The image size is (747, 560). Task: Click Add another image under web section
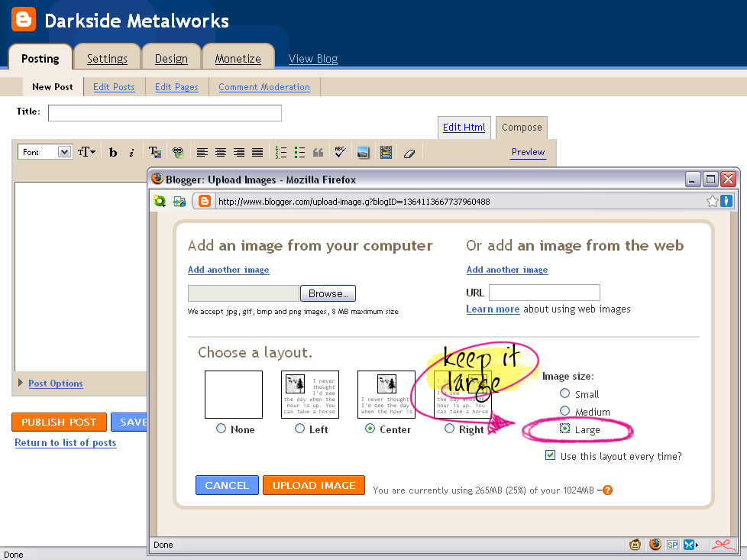(507, 270)
